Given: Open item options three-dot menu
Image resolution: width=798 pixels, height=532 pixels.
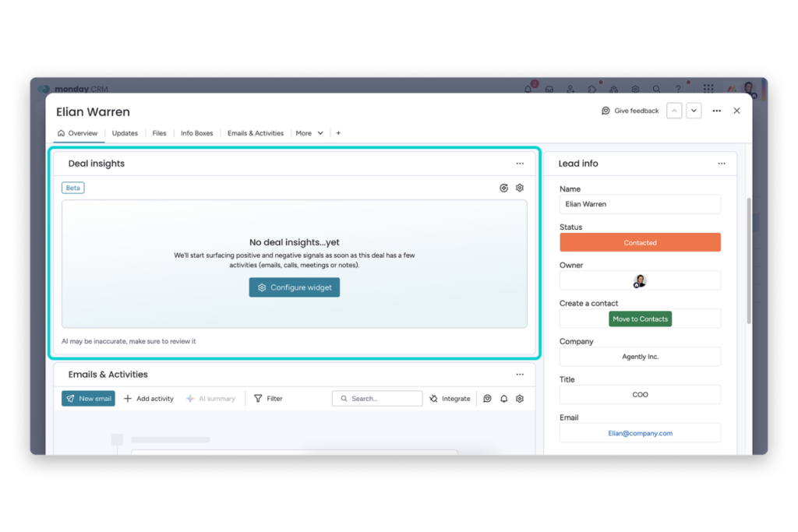Looking at the screenshot, I should [717, 111].
